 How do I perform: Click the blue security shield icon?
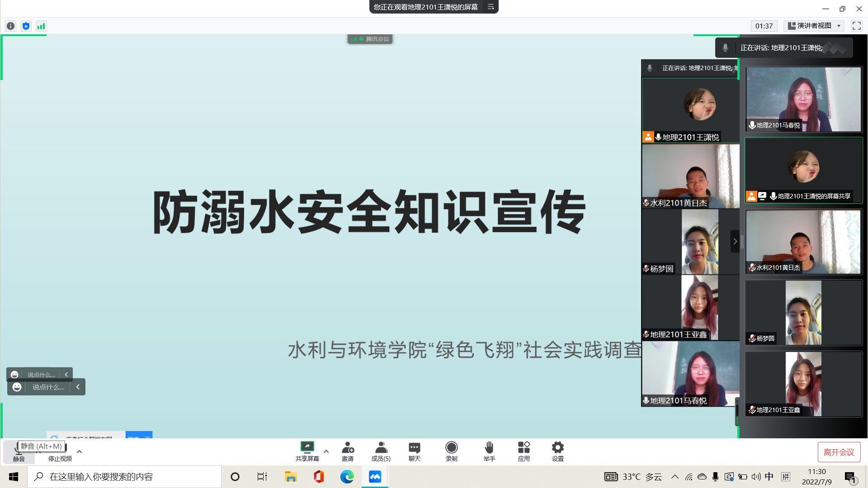tap(26, 26)
